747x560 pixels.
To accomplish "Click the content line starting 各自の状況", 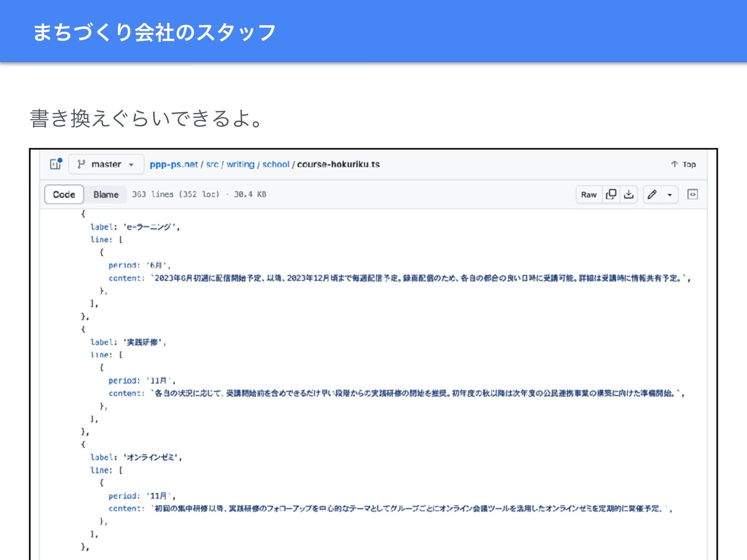I will (x=396, y=393).
